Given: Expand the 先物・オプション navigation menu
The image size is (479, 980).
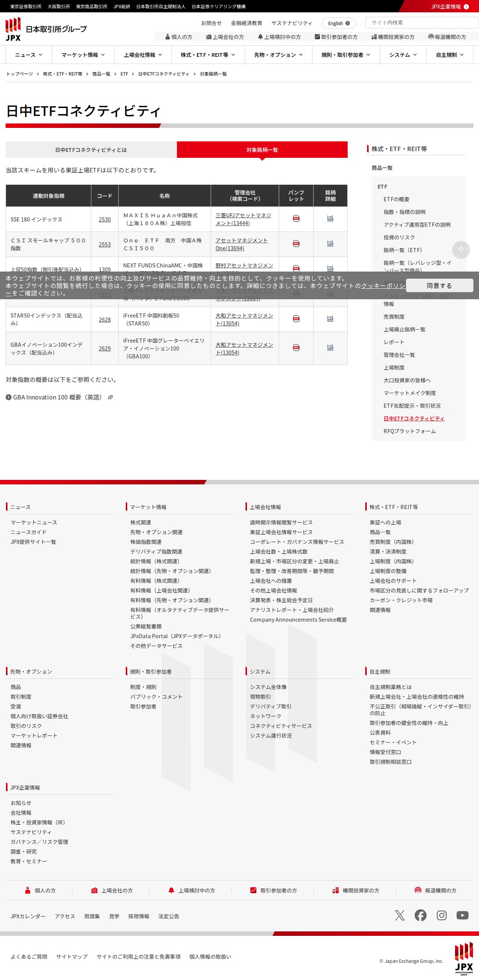Looking at the screenshot, I should click(278, 55).
